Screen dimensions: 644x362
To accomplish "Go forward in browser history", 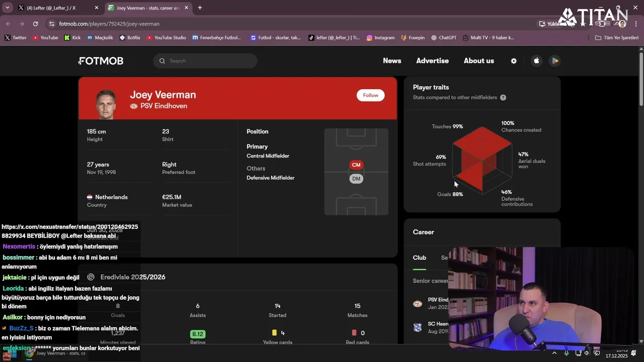I will [x=22, y=24].
